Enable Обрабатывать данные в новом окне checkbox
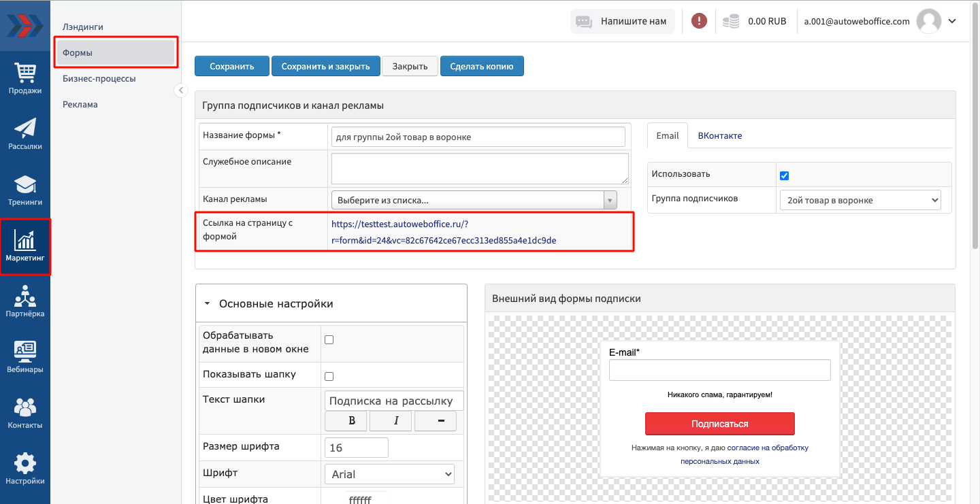The height and width of the screenshot is (504, 980). pos(329,339)
